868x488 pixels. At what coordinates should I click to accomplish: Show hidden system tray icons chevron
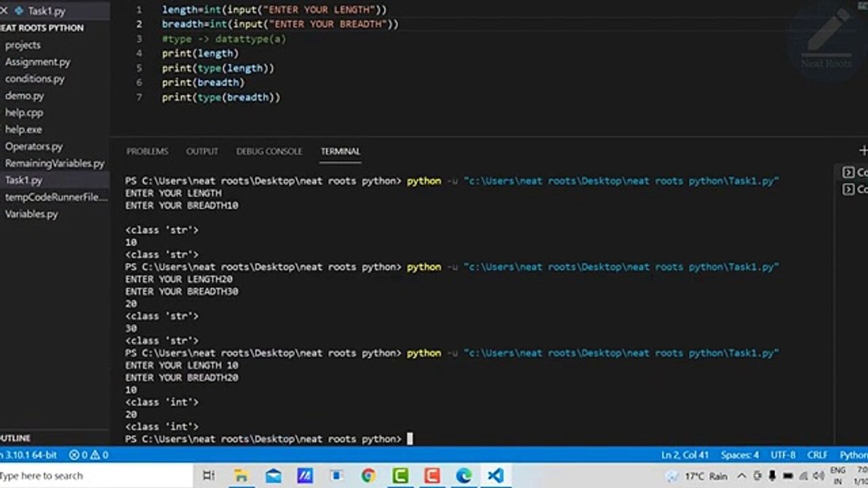pyautogui.click(x=741, y=476)
